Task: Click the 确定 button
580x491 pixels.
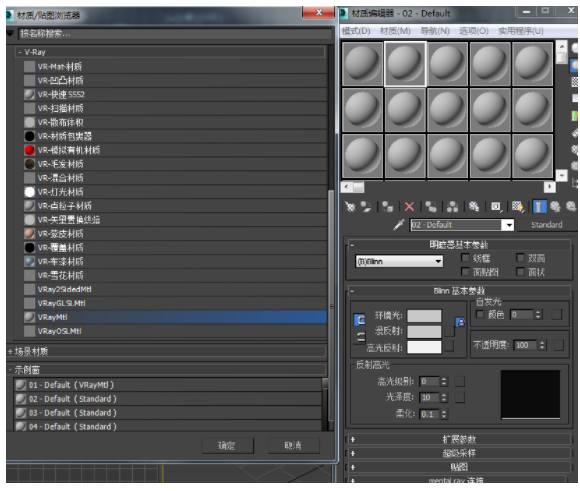Action: (227, 445)
